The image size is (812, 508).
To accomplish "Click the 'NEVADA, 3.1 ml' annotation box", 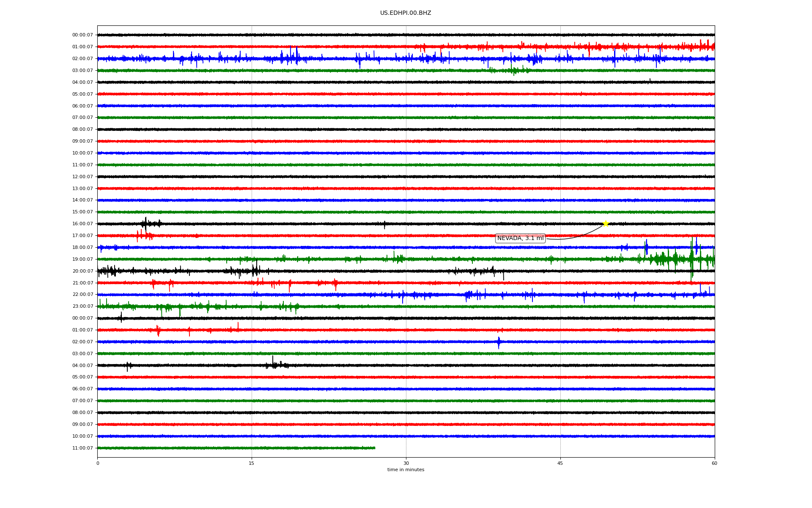I will (x=520, y=238).
